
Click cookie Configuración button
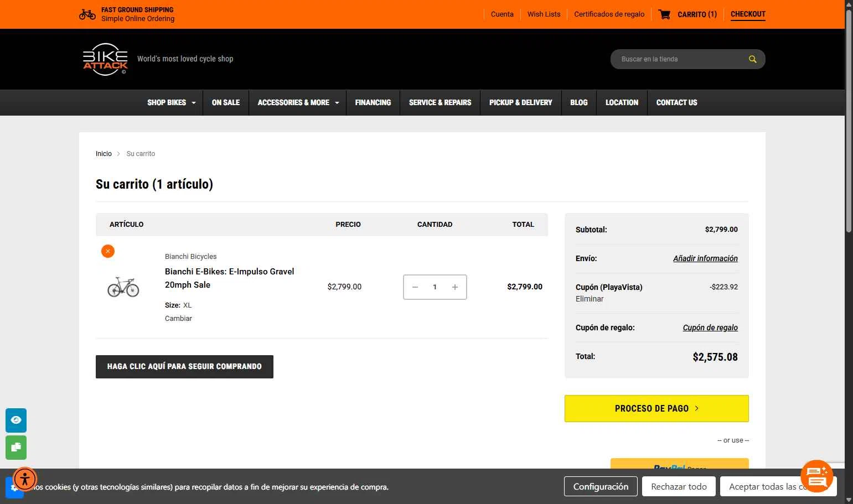(601, 487)
